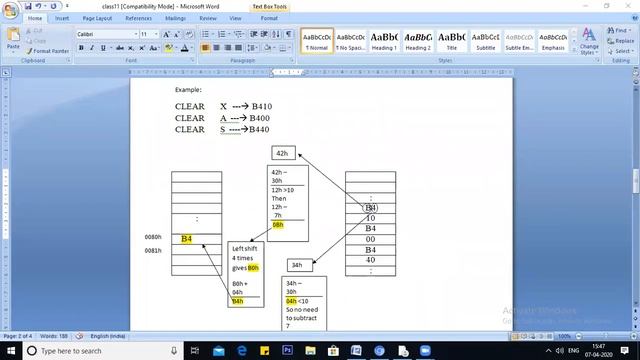Viewport: 640px width, 360px height.
Task: Open the References tab
Action: point(138,18)
